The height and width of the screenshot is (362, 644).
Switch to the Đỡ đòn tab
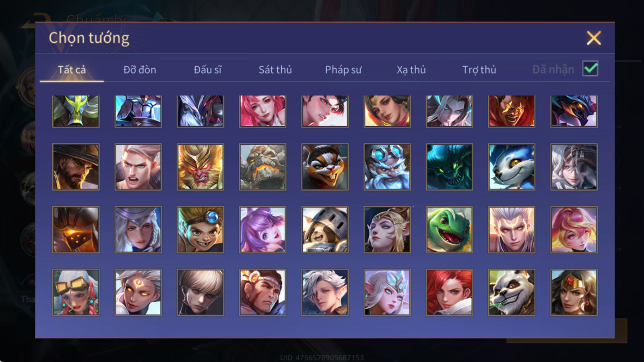click(140, 70)
